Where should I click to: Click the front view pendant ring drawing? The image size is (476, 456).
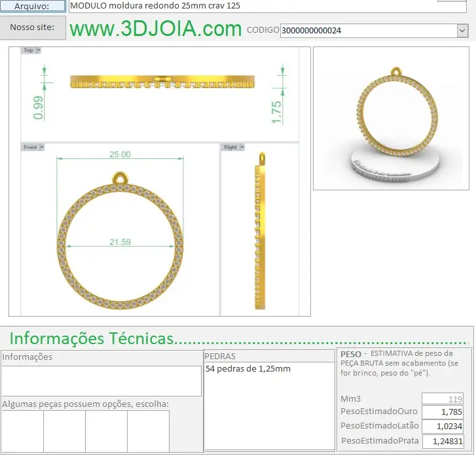[x=120, y=241]
